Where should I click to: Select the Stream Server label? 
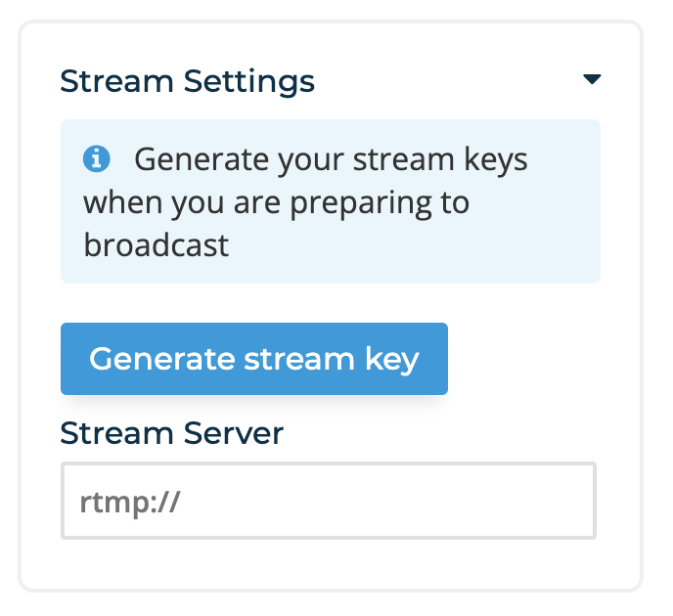coord(172,433)
